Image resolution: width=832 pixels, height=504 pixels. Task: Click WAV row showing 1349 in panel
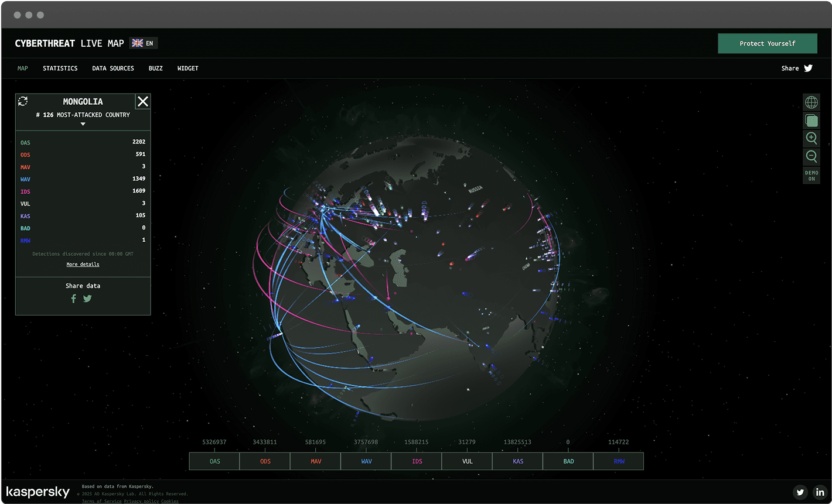click(x=83, y=179)
